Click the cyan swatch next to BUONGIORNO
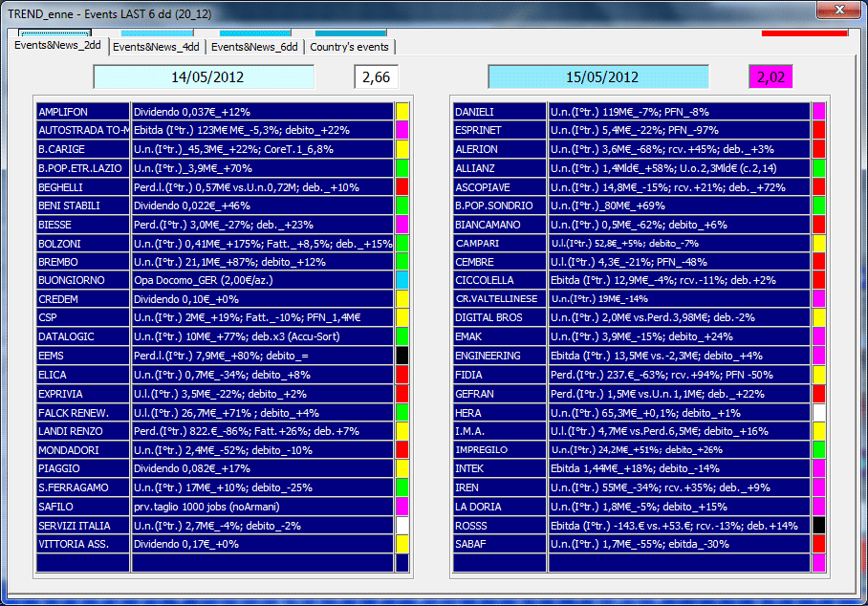This screenshot has width=868, height=606. pyautogui.click(x=402, y=280)
